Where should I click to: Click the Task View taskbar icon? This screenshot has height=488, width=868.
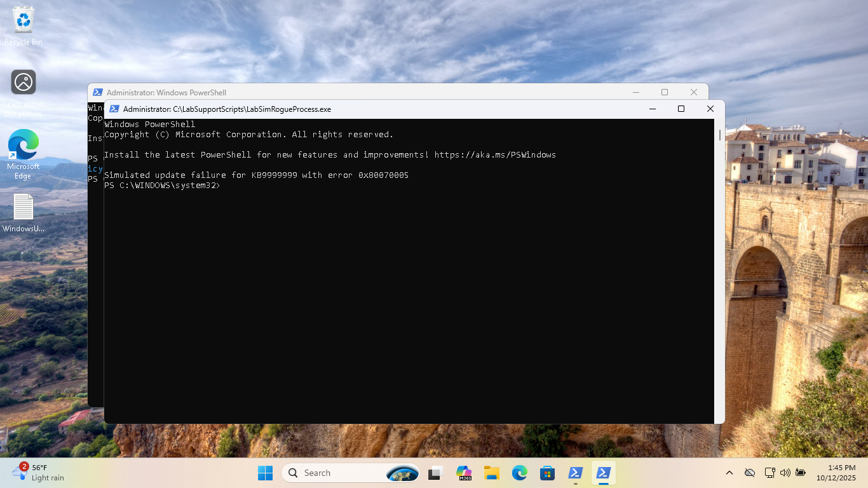pyautogui.click(x=435, y=473)
